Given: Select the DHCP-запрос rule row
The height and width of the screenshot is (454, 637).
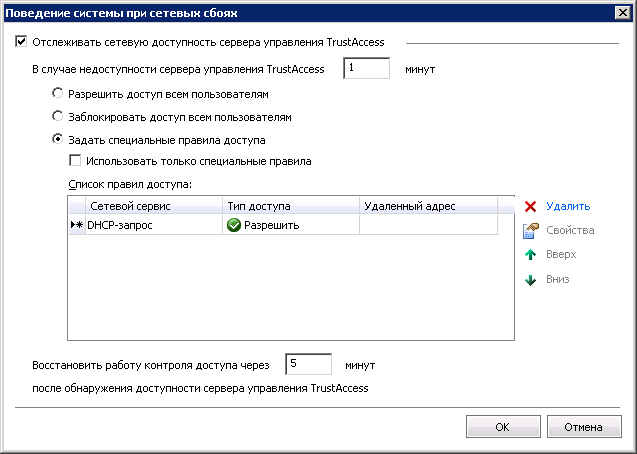Looking at the screenshot, I should click(x=154, y=225).
